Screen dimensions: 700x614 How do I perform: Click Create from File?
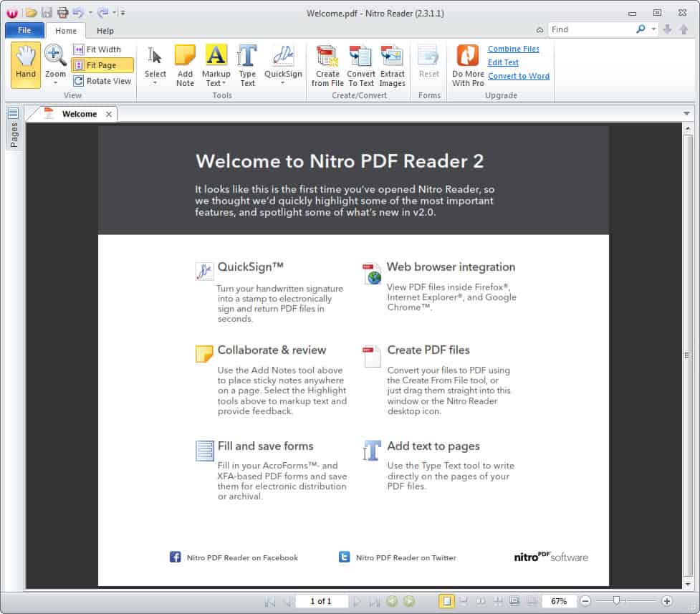[327, 64]
